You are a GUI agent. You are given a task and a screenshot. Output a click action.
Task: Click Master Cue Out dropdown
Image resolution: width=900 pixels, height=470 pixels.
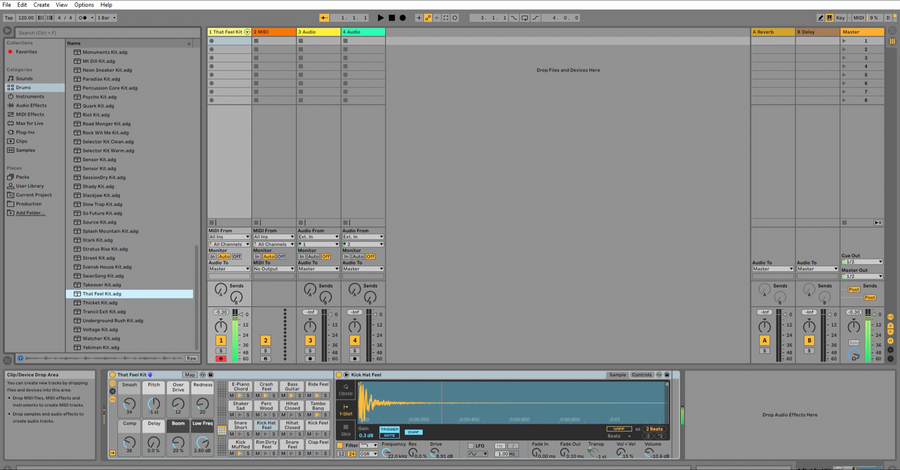click(x=862, y=262)
